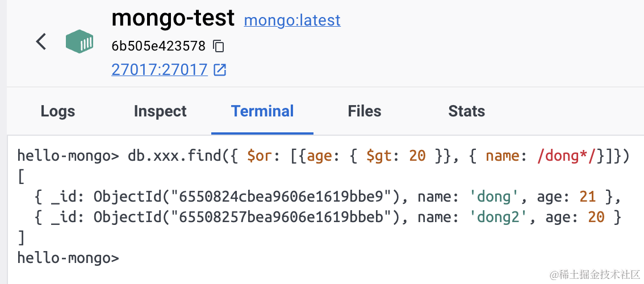The width and height of the screenshot is (644, 284).
Task: Click the teal container icon
Action: click(x=79, y=42)
